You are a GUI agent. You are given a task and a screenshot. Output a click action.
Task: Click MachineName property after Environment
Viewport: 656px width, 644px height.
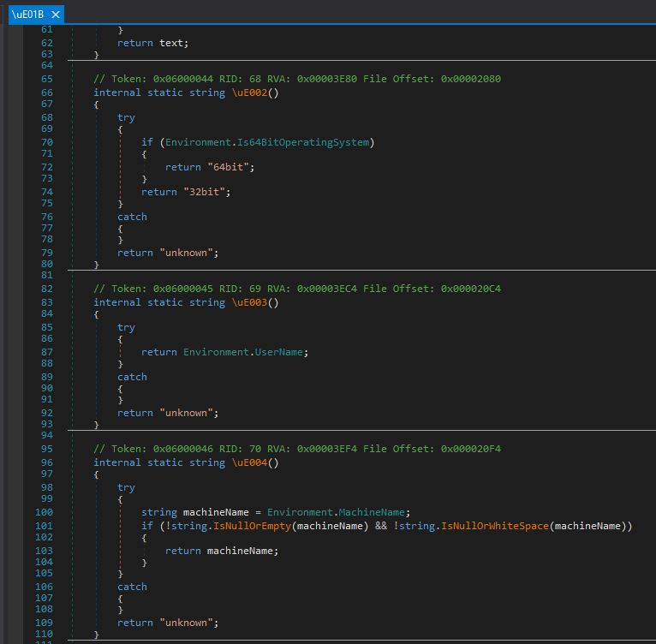point(372,512)
